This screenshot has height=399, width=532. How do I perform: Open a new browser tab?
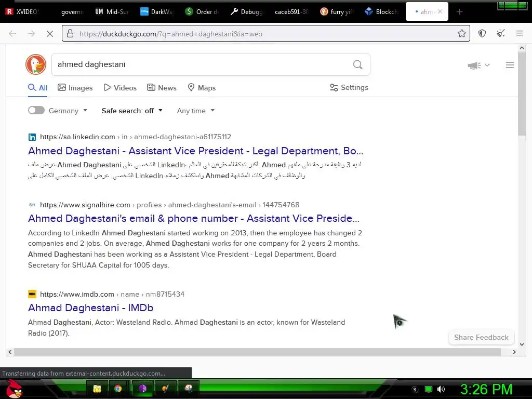[459, 12]
